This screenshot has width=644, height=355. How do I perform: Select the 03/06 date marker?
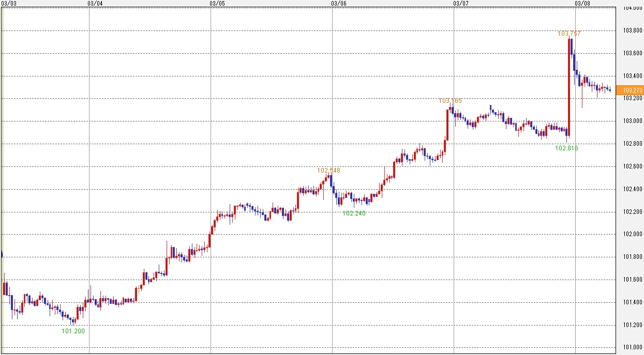point(338,3)
